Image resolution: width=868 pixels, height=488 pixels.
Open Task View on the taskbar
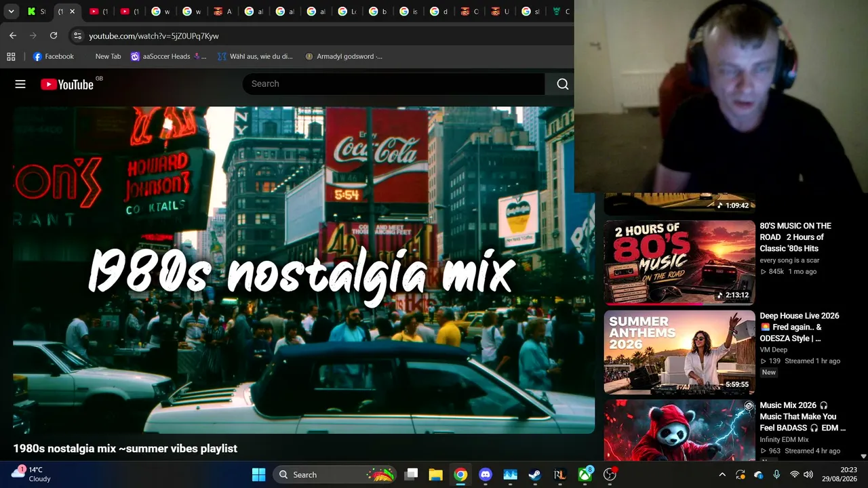(411, 474)
